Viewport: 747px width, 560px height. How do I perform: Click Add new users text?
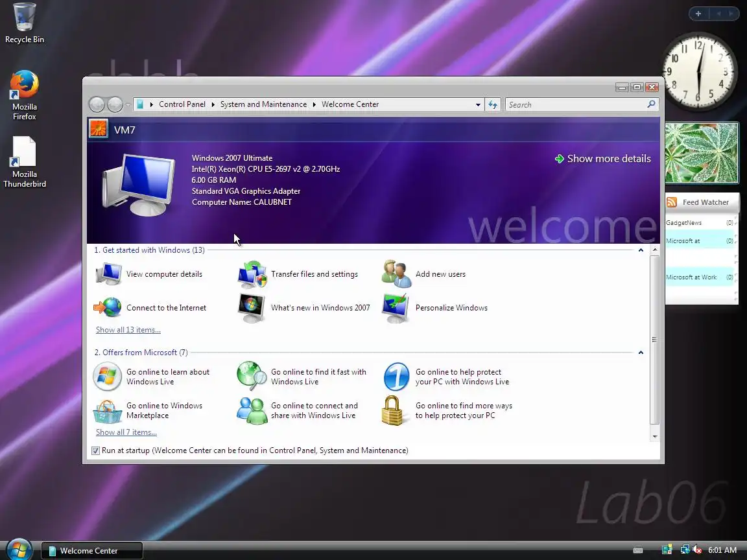coord(441,274)
